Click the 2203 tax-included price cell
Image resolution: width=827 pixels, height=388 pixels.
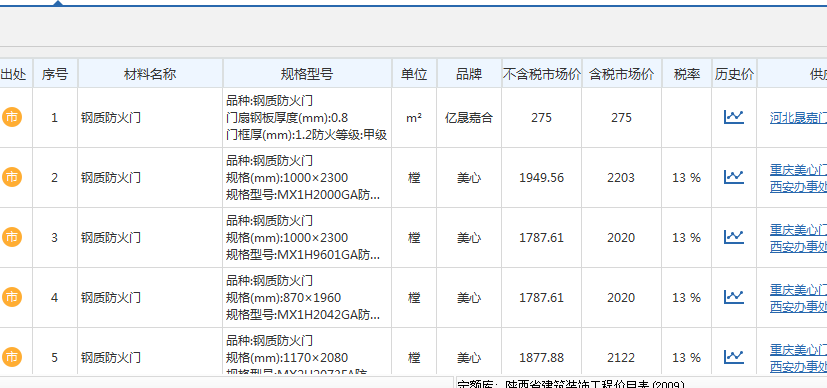tap(621, 178)
